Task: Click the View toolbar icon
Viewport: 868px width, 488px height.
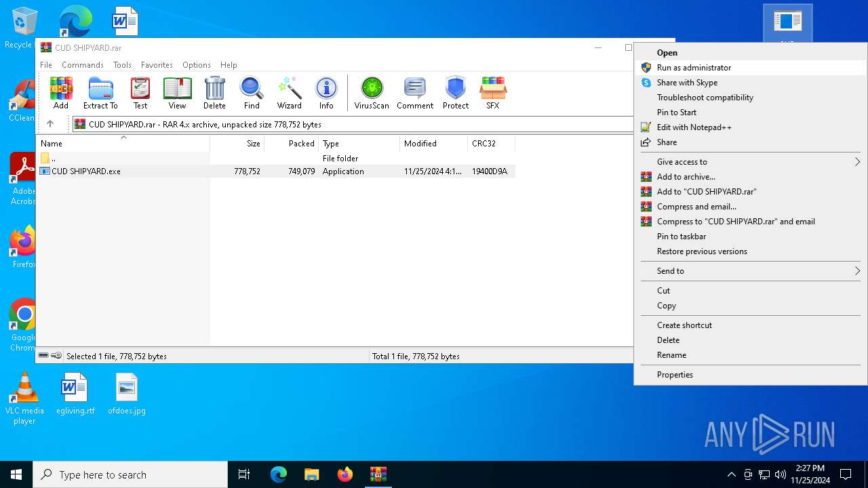Action: (177, 93)
